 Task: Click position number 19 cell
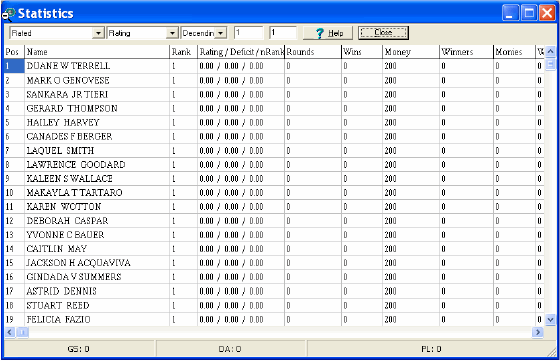click(x=14, y=320)
